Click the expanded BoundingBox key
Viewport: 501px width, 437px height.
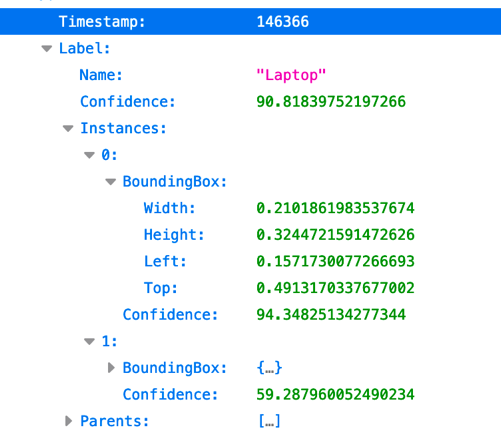click(x=175, y=182)
